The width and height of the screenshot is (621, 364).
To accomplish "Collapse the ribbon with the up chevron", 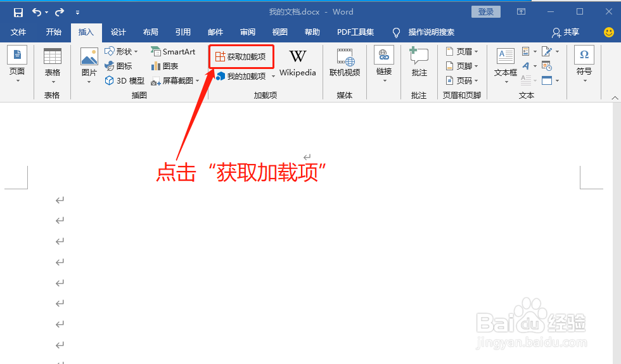I will (615, 97).
